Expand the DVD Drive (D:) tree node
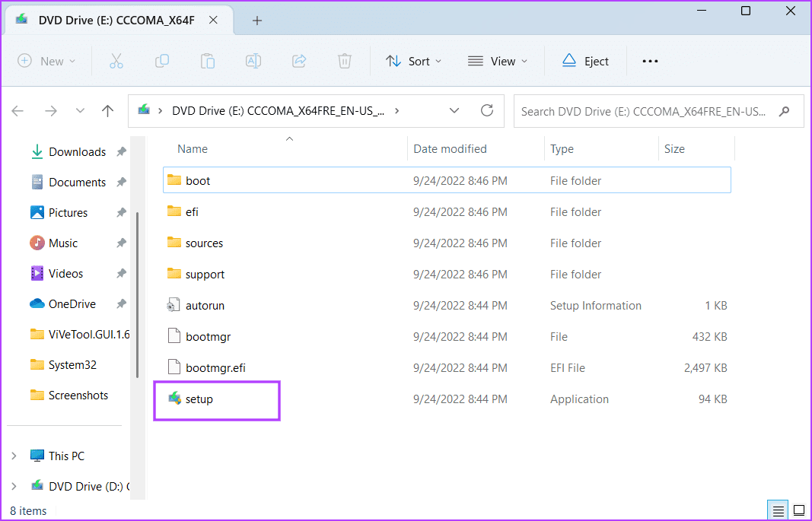This screenshot has width=812, height=521. (x=14, y=486)
